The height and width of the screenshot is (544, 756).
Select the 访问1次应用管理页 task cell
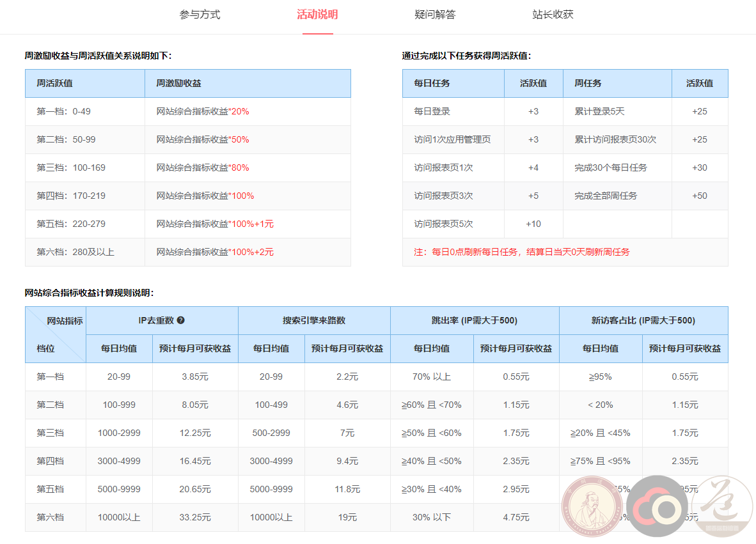(453, 139)
